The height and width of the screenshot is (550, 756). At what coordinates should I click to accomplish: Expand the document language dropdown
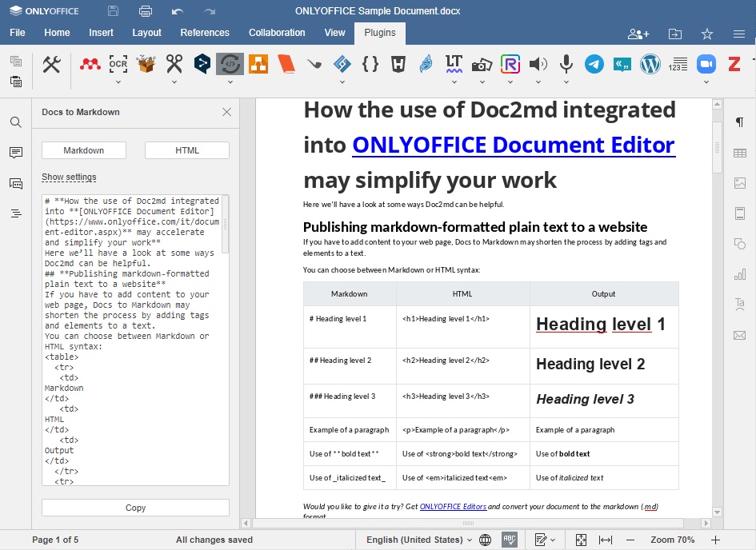click(x=418, y=540)
